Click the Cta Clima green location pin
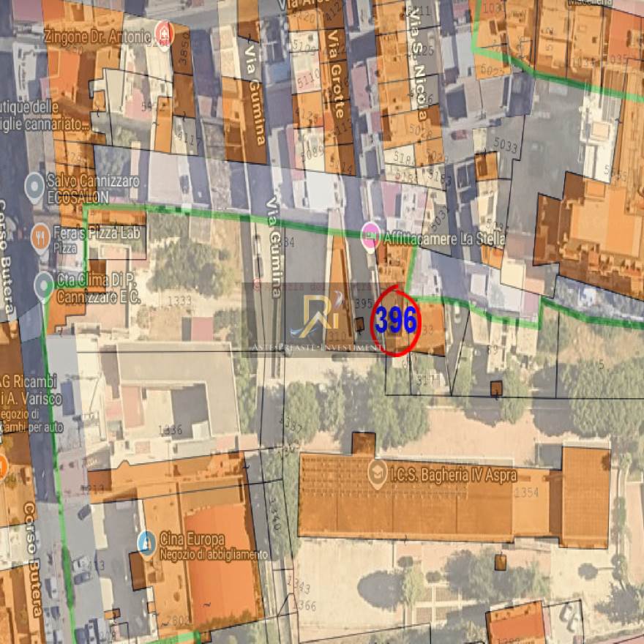The height and width of the screenshot is (644, 644). tap(43, 286)
